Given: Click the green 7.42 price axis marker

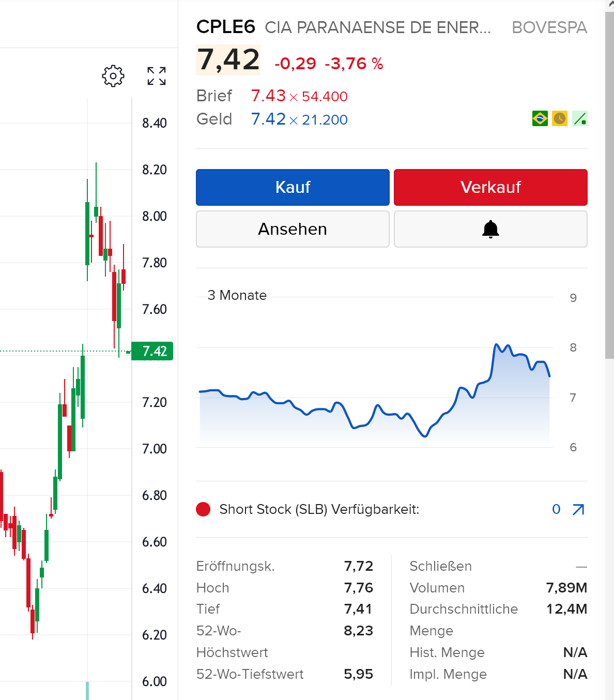Looking at the screenshot, I should tap(152, 351).
